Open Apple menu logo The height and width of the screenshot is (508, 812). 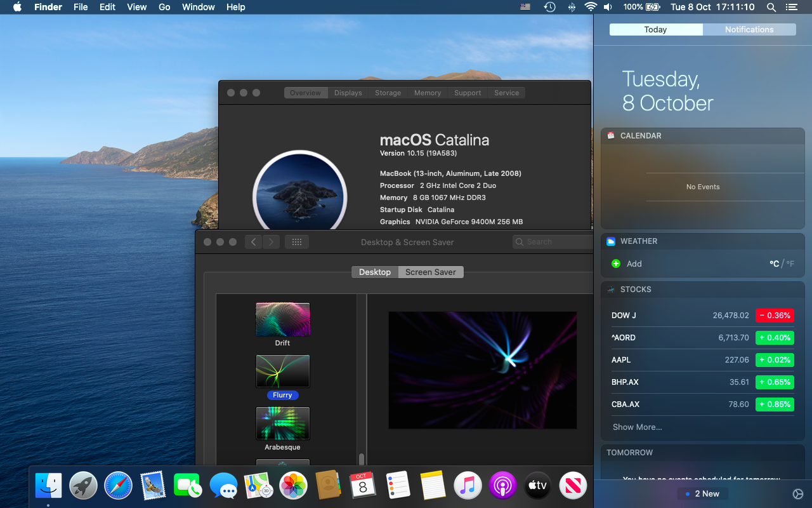click(17, 7)
